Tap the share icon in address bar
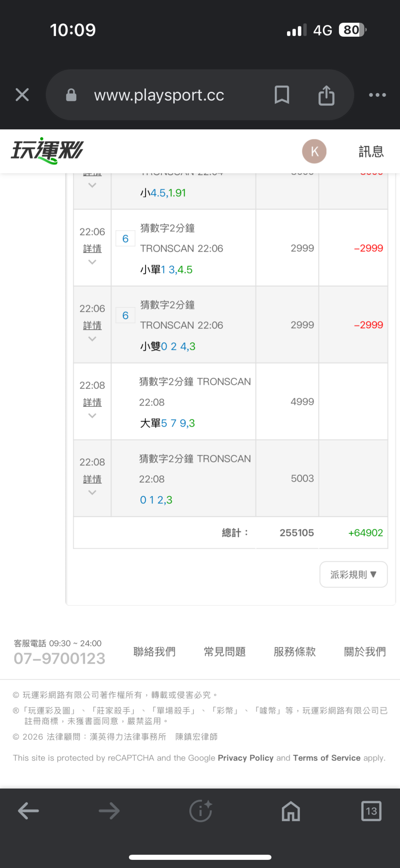The image size is (400, 868). [x=326, y=95]
